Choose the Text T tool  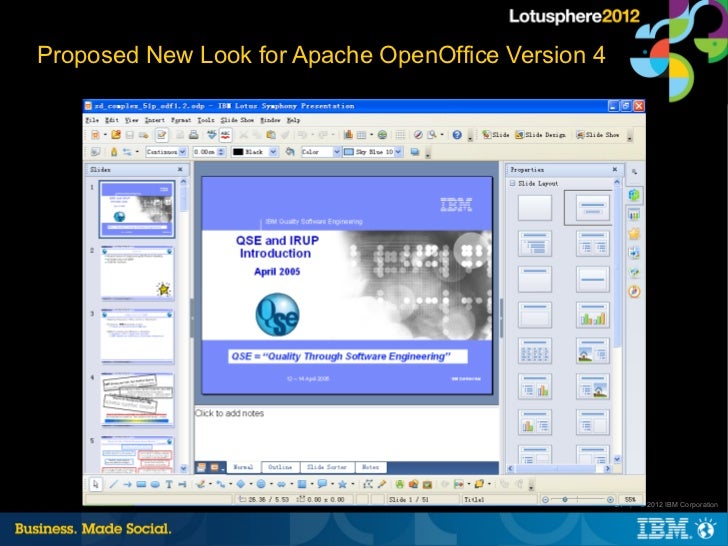169,484
